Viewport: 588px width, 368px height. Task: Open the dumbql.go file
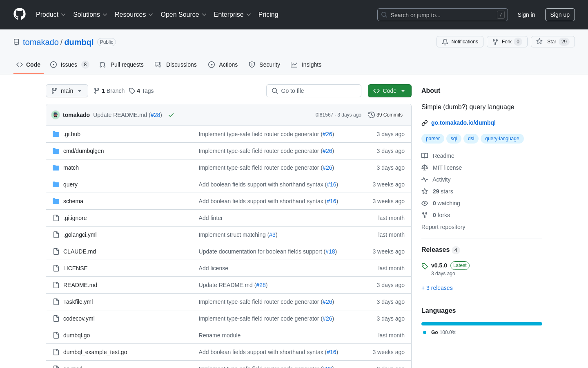[76, 335]
